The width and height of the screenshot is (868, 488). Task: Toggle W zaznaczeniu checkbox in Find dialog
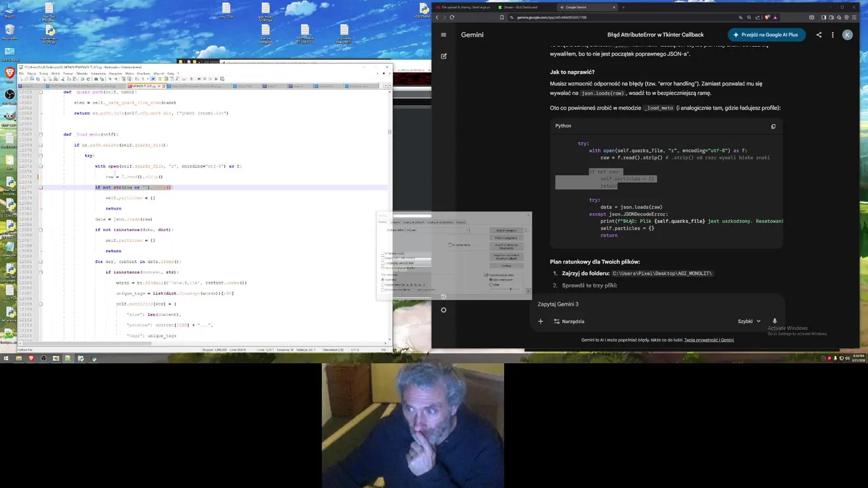(x=450, y=245)
